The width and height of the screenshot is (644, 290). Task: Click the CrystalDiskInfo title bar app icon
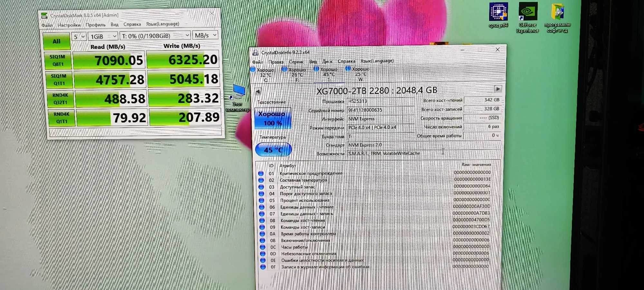pyautogui.click(x=255, y=52)
